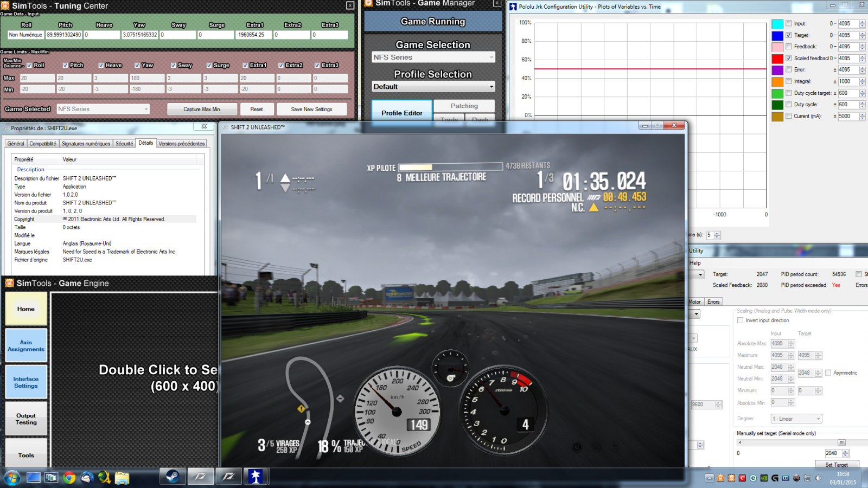Open red Comodo tray icon
Viewport: 868px width, 488px height.
(742, 478)
